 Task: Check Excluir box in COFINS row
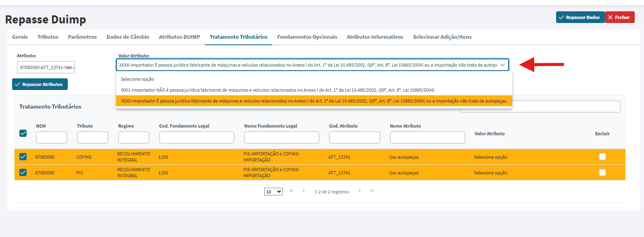point(602,157)
